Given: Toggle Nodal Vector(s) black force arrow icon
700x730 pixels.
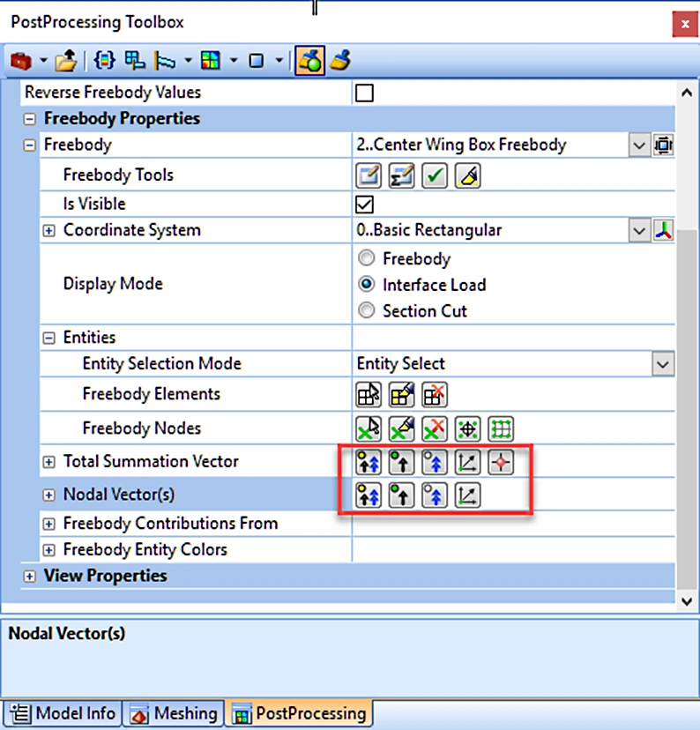Looking at the screenshot, I should pyautogui.click(x=402, y=495).
